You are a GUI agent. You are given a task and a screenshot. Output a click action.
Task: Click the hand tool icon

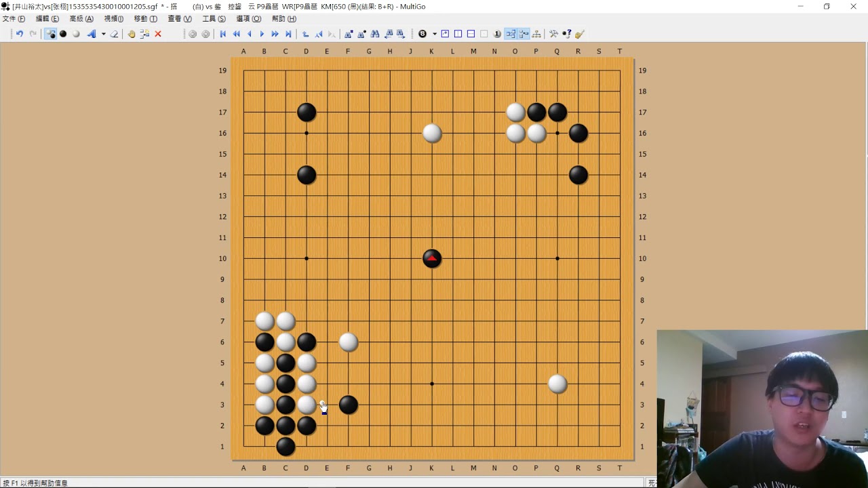tap(132, 34)
